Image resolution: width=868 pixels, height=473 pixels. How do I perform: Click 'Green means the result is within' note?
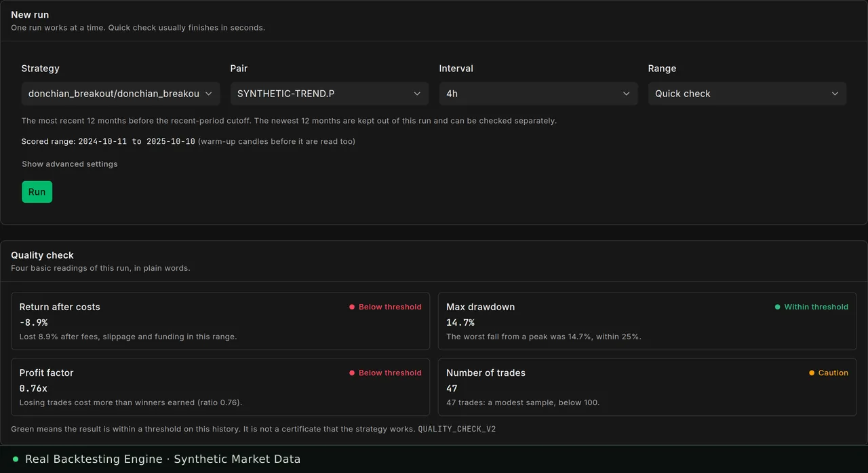[x=213, y=430]
